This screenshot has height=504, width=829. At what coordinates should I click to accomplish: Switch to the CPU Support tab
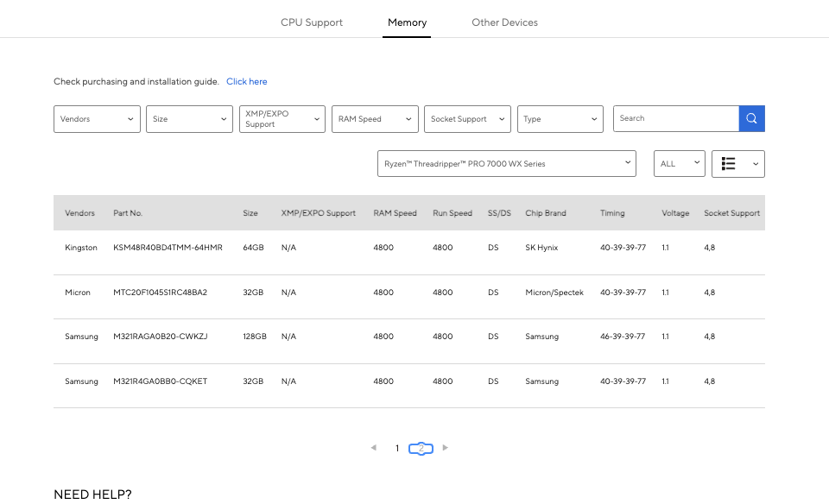(x=312, y=22)
